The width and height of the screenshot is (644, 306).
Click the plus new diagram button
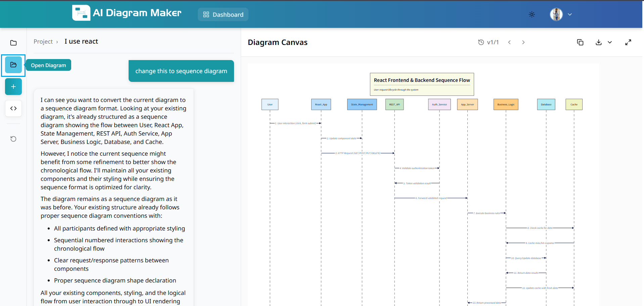tap(13, 87)
